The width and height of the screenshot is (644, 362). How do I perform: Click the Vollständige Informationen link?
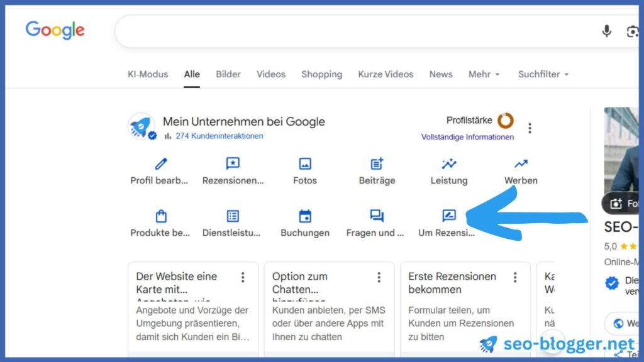[467, 136]
